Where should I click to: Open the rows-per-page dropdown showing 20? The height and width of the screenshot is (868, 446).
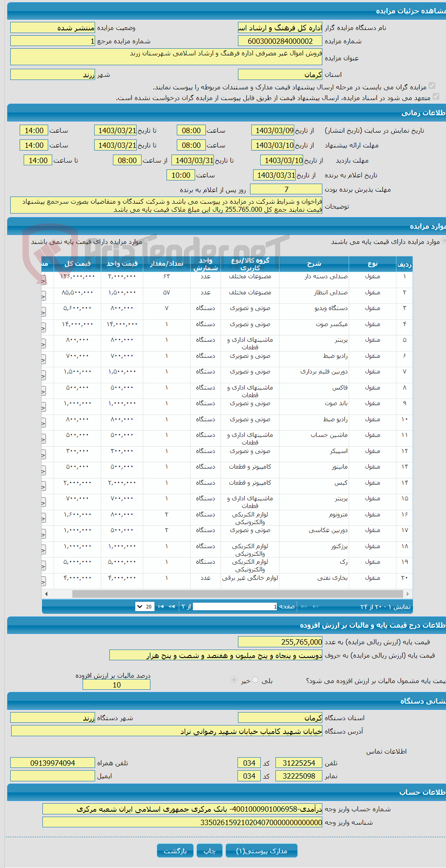[x=145, y=606]
